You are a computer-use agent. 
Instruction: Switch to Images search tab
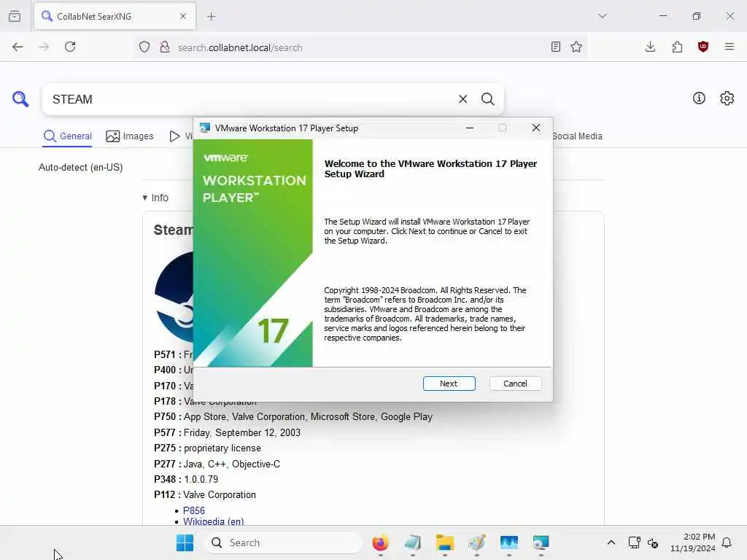click(130, 136)
